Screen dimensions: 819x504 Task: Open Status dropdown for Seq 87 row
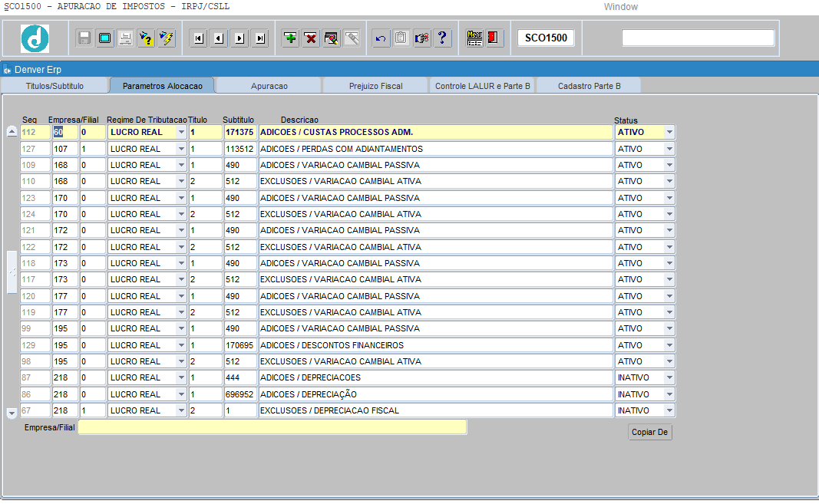[669, 377]
